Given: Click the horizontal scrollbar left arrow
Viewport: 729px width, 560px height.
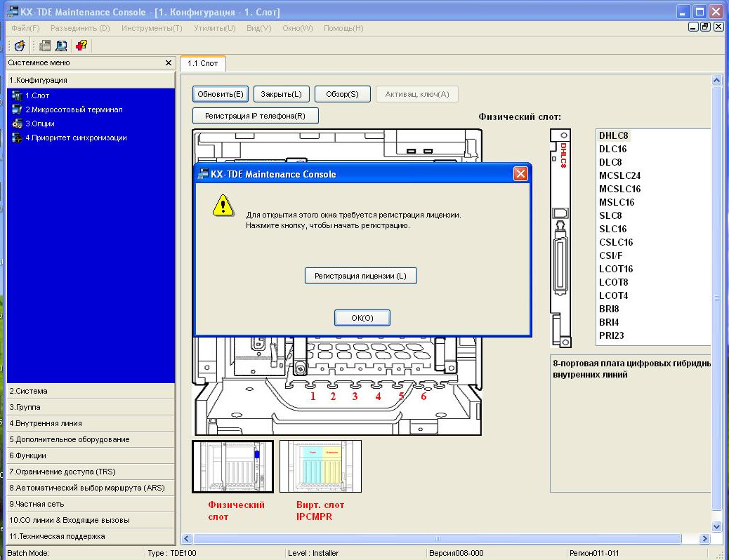Looking at the screenshot, I should click(187, 539).
